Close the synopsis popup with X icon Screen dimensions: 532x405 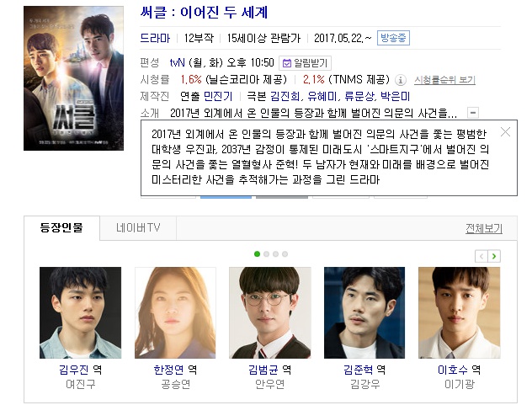click(505, 131)
